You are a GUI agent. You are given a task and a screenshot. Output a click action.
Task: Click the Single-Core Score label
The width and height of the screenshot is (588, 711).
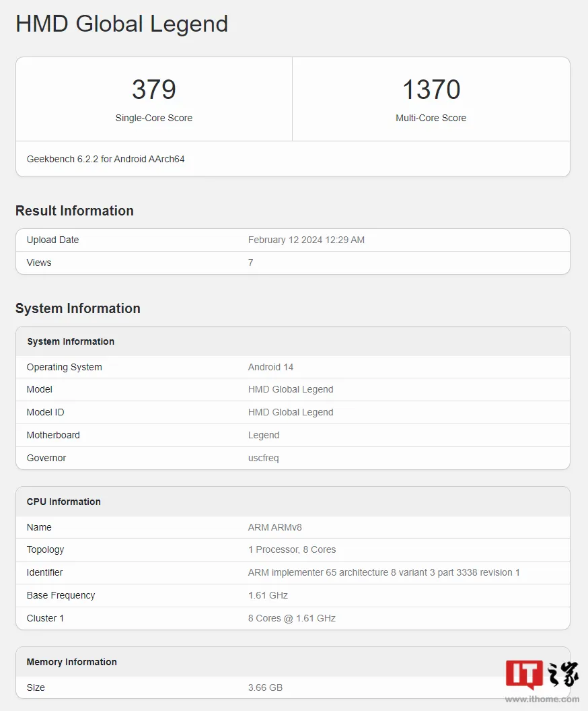[x=154, y=118]
